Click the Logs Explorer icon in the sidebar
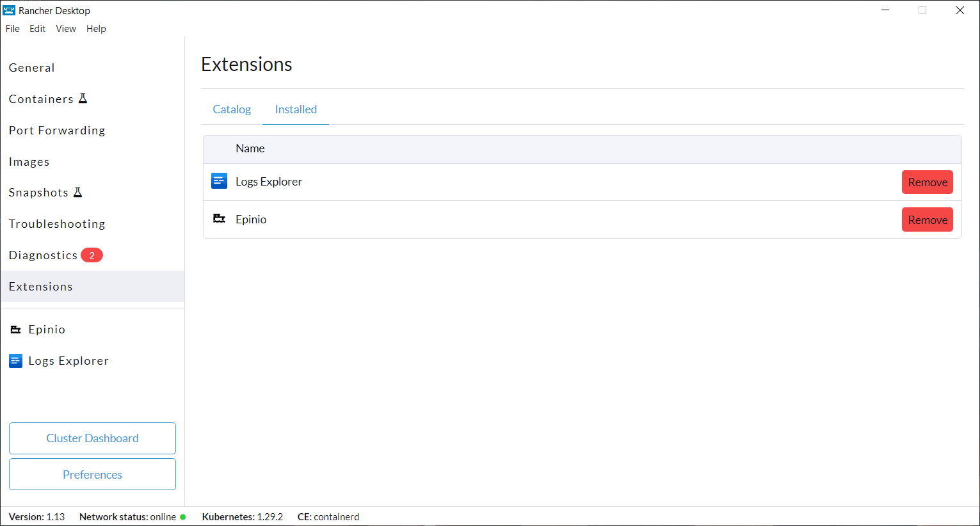Image resolution: width=980 pixels, height=526 pixels. [16, 361]
